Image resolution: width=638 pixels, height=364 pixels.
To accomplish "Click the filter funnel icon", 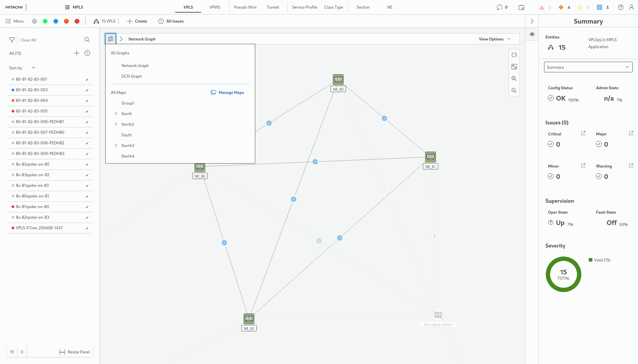I will coord(12,40).
